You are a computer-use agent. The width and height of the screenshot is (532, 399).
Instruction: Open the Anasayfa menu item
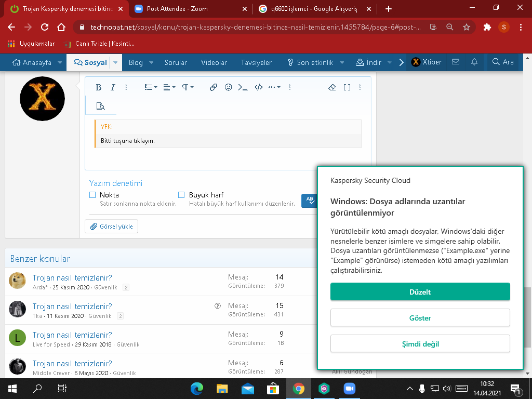[x=32, y=62]
